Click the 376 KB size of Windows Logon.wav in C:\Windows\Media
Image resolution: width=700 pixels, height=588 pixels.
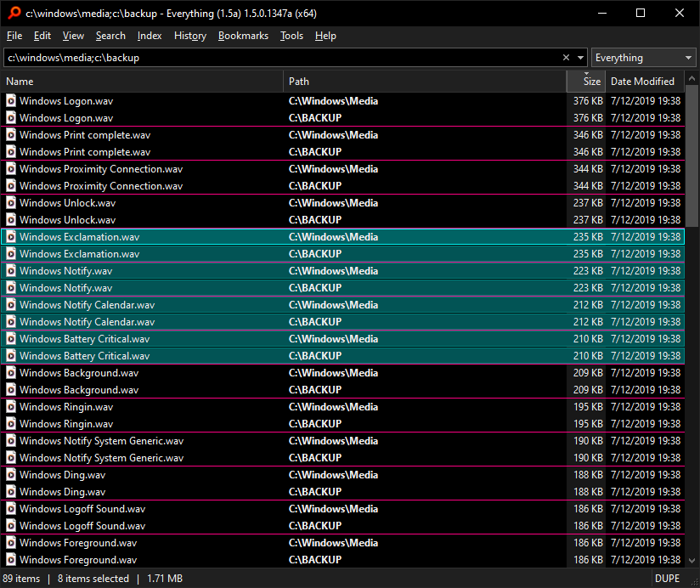(x=588, y=101)
